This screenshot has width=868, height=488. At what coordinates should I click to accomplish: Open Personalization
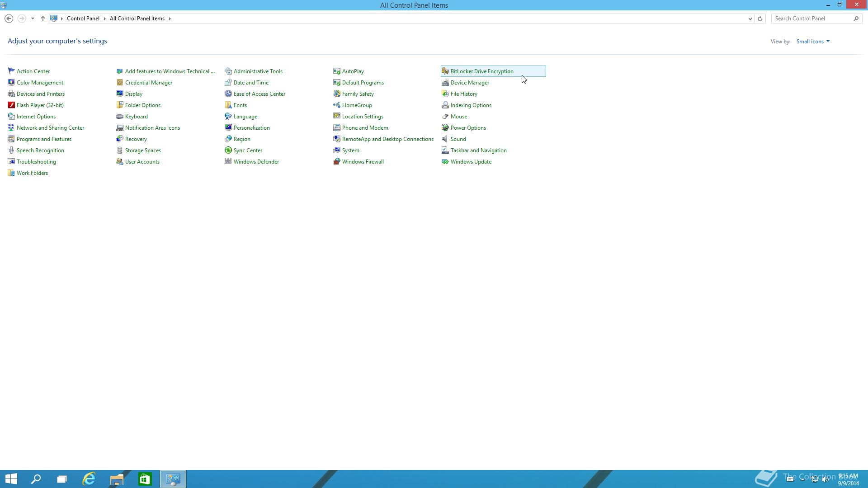(x=251, y=127)
